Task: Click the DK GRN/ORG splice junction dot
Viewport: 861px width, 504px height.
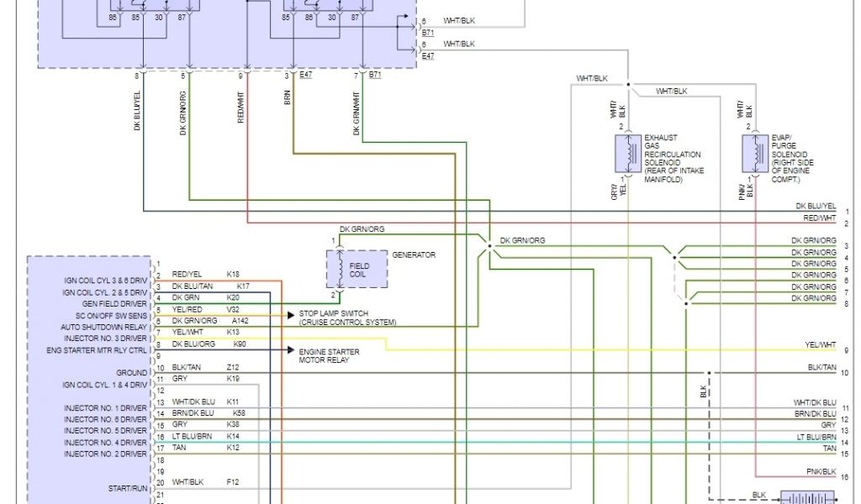Action: point(489,246)
